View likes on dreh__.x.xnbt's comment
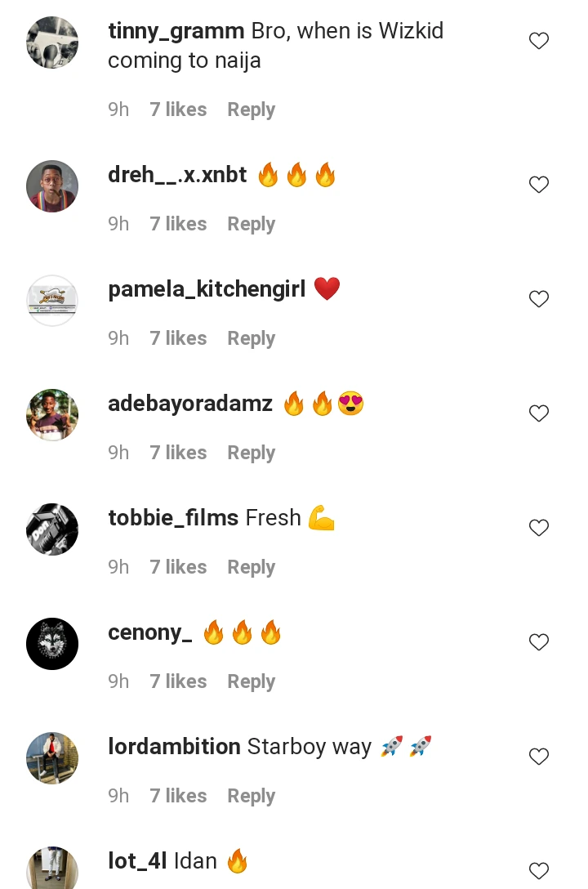This screenshot has width=588, height=889. click(x=178, y=224)
